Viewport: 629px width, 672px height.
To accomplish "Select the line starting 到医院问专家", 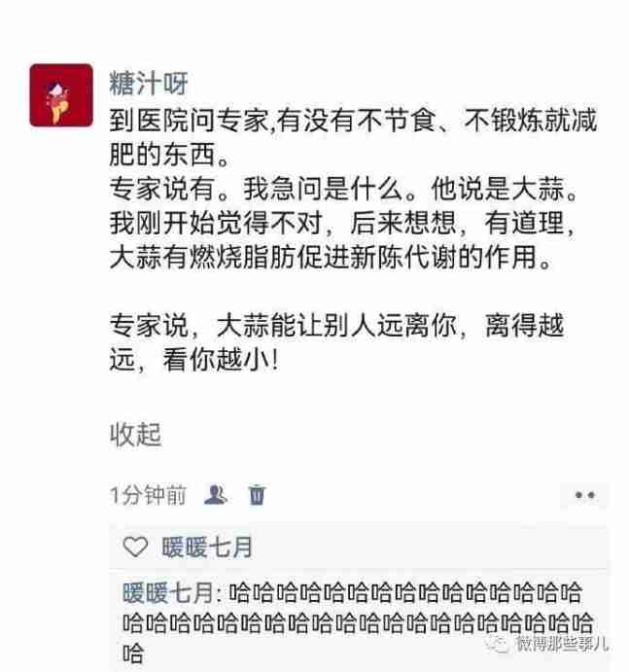I will (x=353, y=121).
